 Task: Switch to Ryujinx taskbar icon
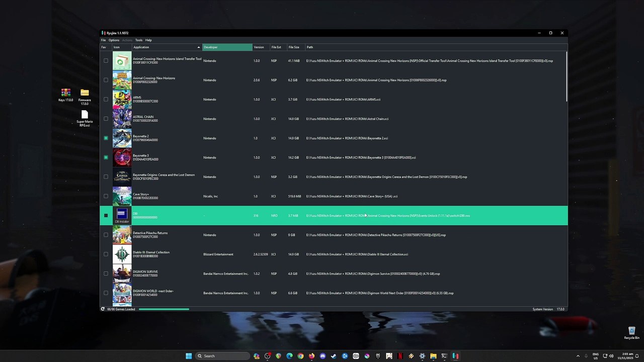point(455,356)
